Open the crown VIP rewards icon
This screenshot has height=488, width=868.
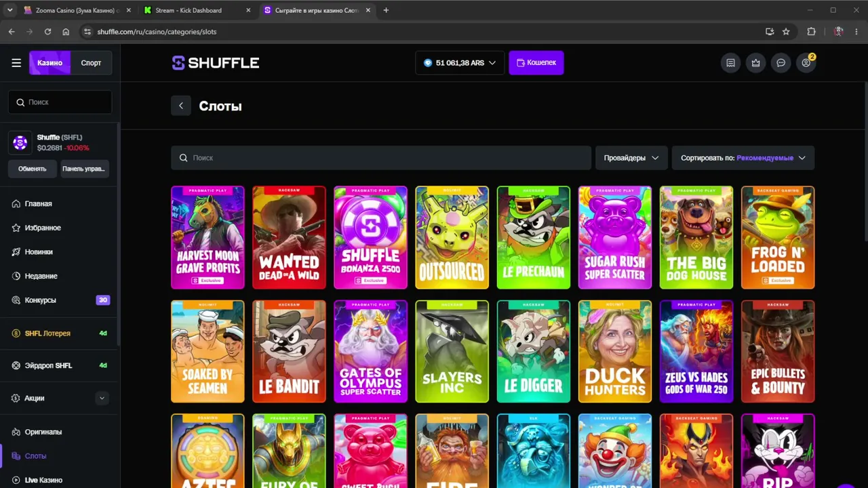tap(755, 63)
